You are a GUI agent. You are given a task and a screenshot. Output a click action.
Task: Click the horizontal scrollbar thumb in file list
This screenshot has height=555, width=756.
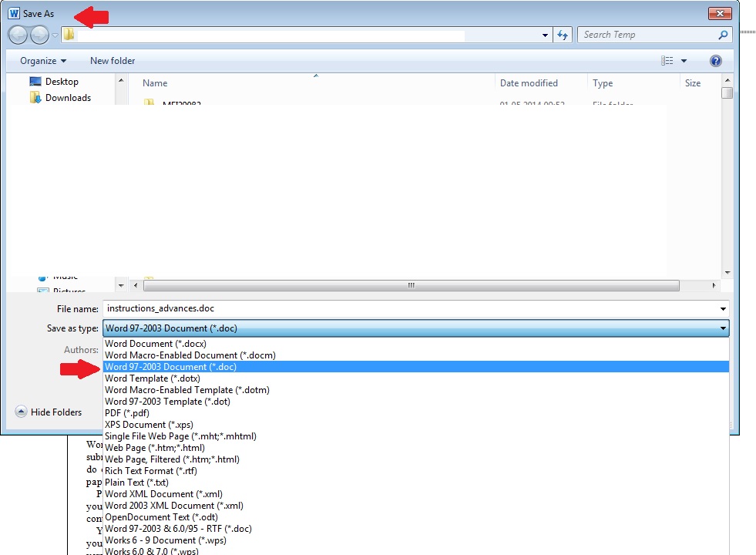coord(412,285)
